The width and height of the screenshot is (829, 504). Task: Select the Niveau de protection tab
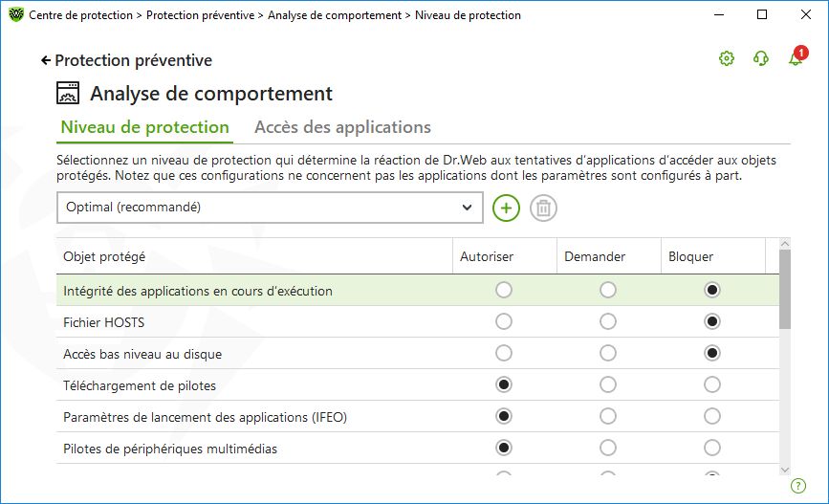[x=144, y=127]
